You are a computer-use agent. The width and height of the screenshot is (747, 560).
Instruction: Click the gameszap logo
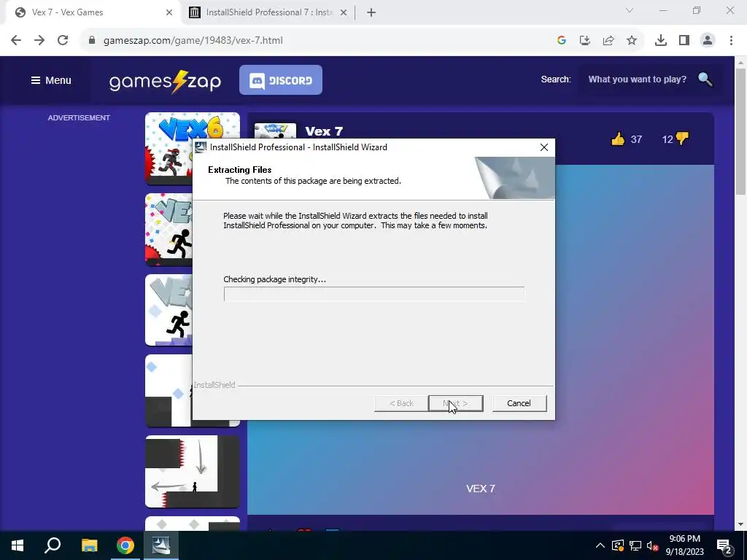click(x=165, y=82)
